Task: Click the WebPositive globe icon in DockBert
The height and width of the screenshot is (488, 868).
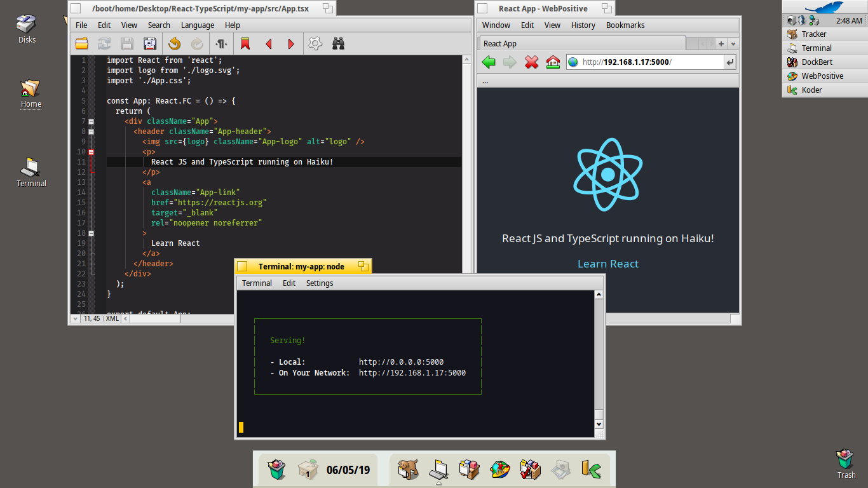Action: [x=500, y=470]
